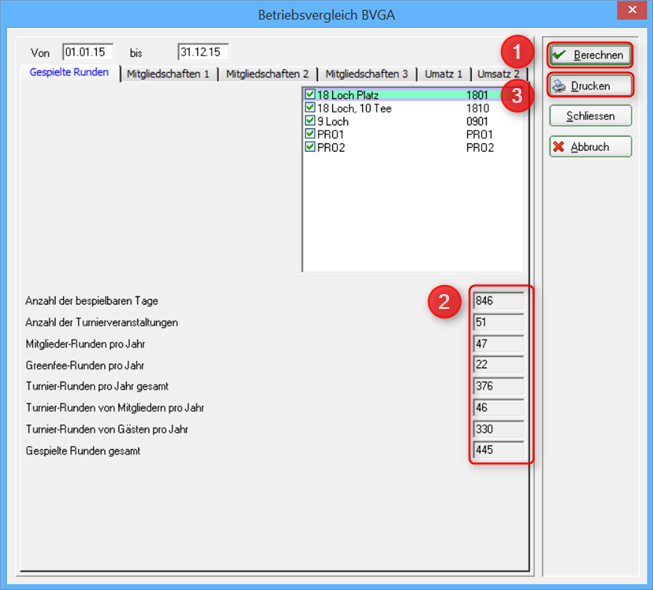Image resolution: width=653 pixels, height=590 pixels.
Task: Toggle the 18 Loch, 10 Tee checkbox
Action: click(x=310, y=108)
